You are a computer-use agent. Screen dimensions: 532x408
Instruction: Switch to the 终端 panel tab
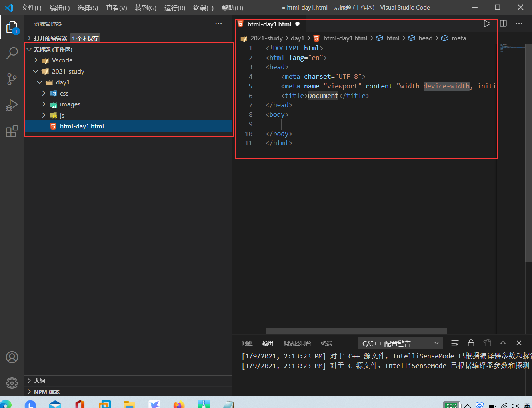coord(326,343)
